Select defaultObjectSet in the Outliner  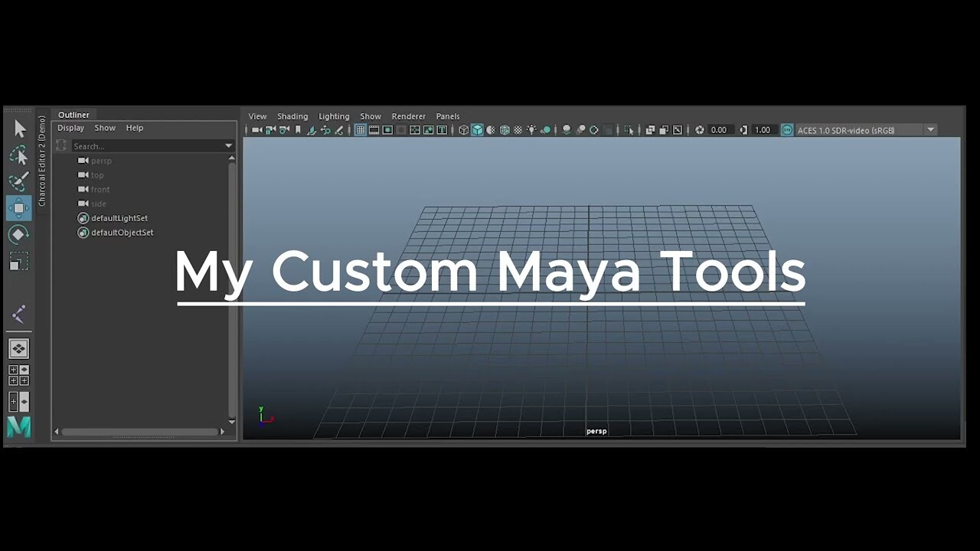pos(121,233)
